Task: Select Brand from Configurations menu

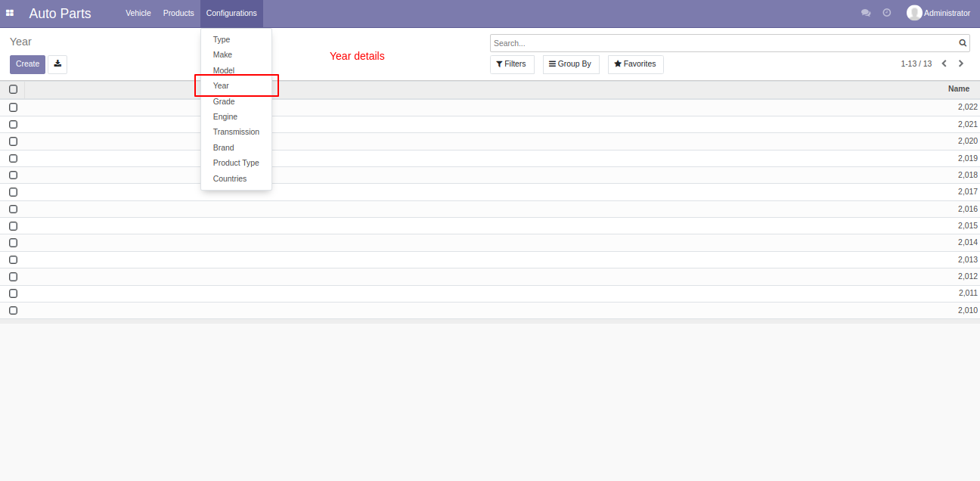Action: click(236, 147)
